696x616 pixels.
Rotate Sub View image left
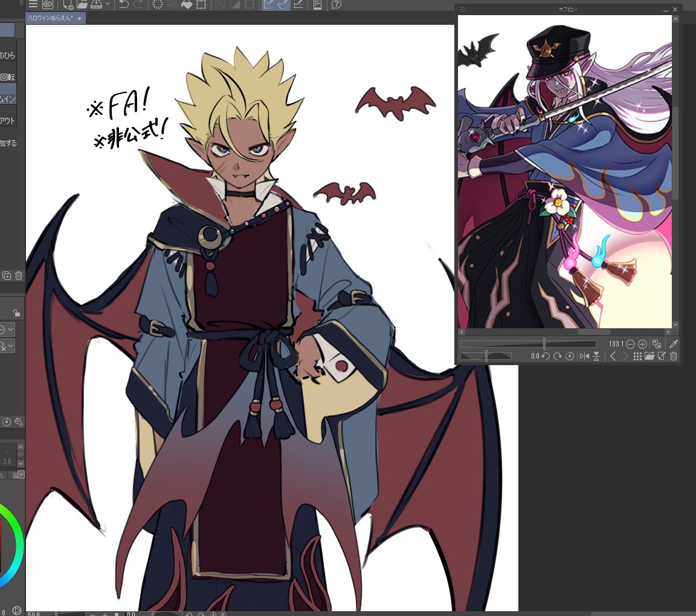(x=546, y=356)
